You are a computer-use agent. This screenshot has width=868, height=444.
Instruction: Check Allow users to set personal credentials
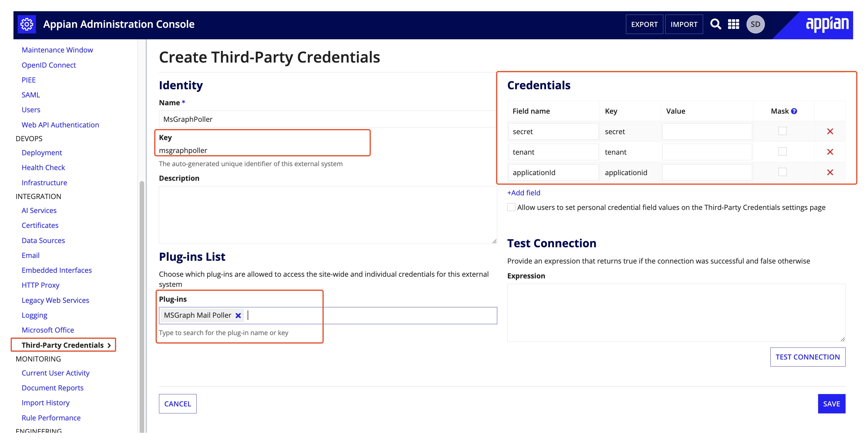coord(511,207)
